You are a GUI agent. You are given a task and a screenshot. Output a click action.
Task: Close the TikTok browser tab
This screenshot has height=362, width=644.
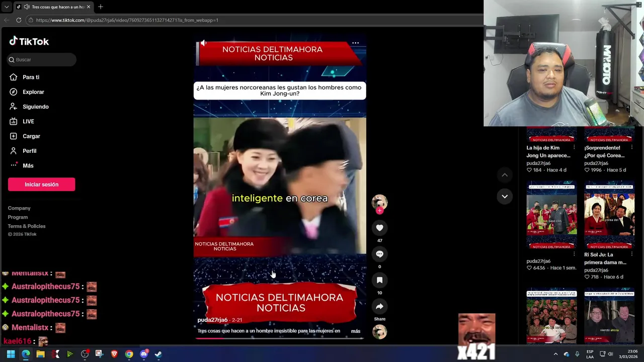[x=89, y=7]
